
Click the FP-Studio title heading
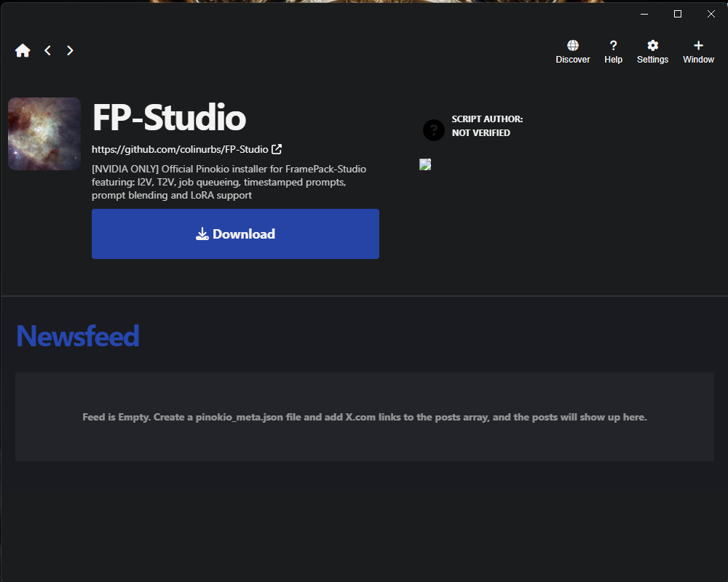point(170,117)
